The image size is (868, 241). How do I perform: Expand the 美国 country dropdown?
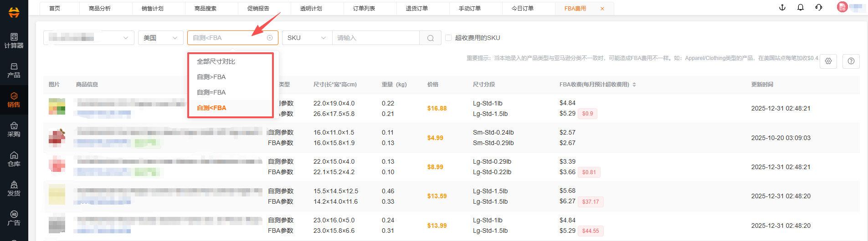[160, 38]
